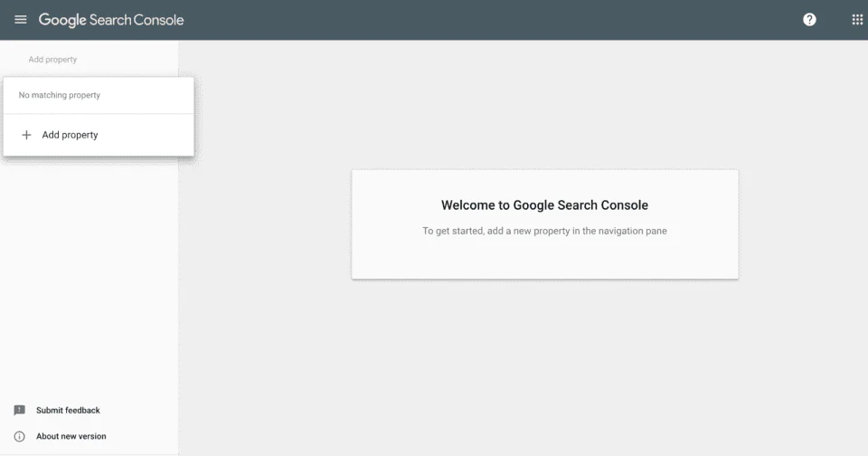Image resolution: width=868 pixels, height=456 pixels.
Task: Click the About new version info icon
Action: click(20, 436)
